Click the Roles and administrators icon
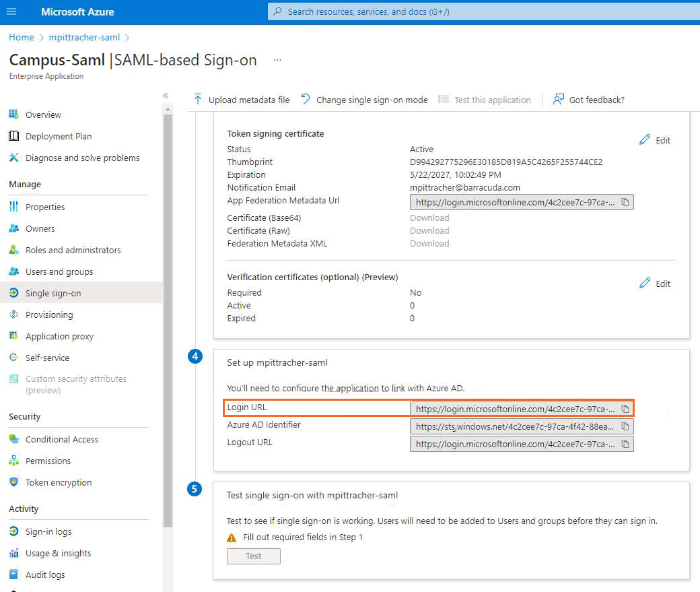The width and height of the screenshot is (700, 592). point(14,250)
